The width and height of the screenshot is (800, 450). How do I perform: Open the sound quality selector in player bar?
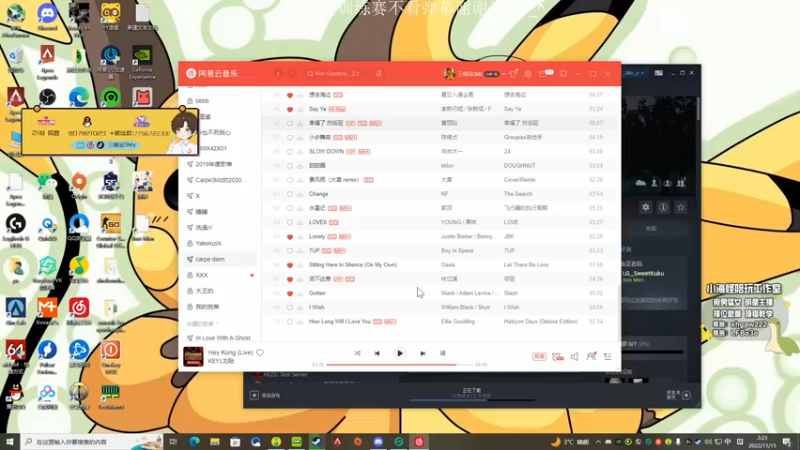coord(539,357)
